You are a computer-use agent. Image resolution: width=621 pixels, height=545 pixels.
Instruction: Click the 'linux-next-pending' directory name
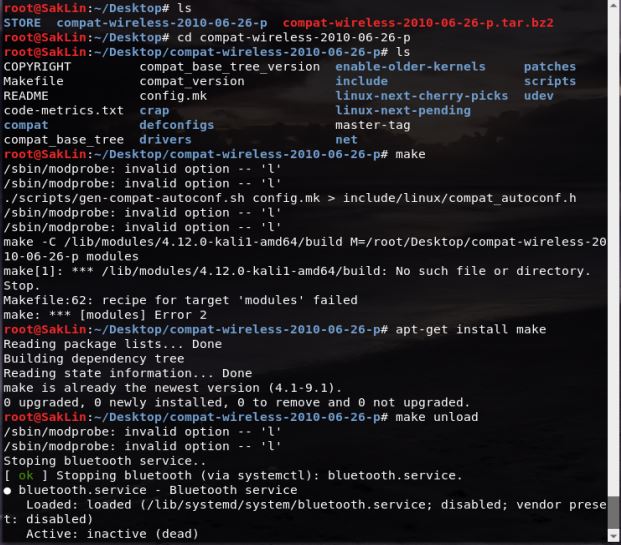403,111
